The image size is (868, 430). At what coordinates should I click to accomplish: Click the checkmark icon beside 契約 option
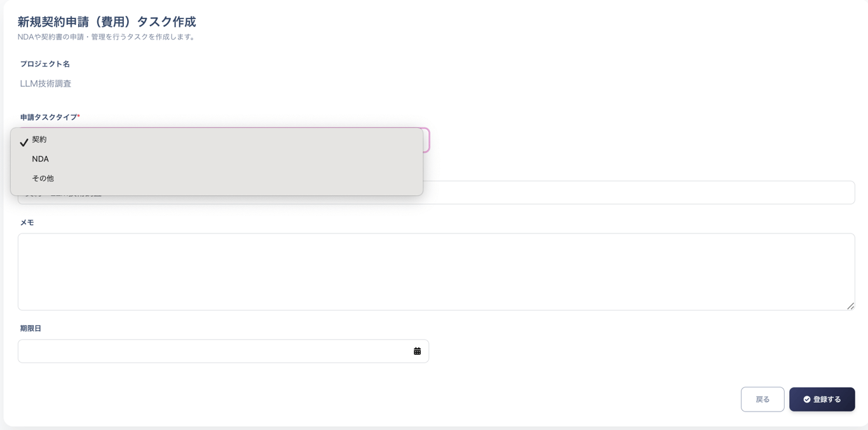coord(24,142)
